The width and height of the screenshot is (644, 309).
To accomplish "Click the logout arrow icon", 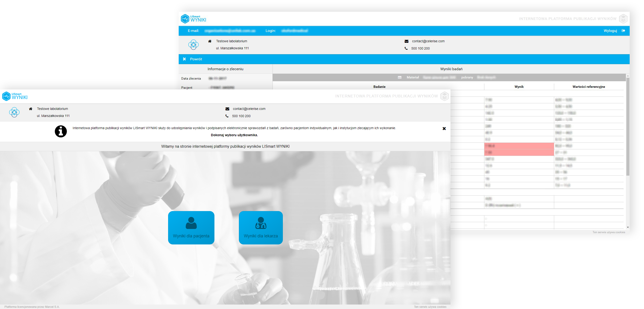I will pyautogui.click(x=623, y=31).
